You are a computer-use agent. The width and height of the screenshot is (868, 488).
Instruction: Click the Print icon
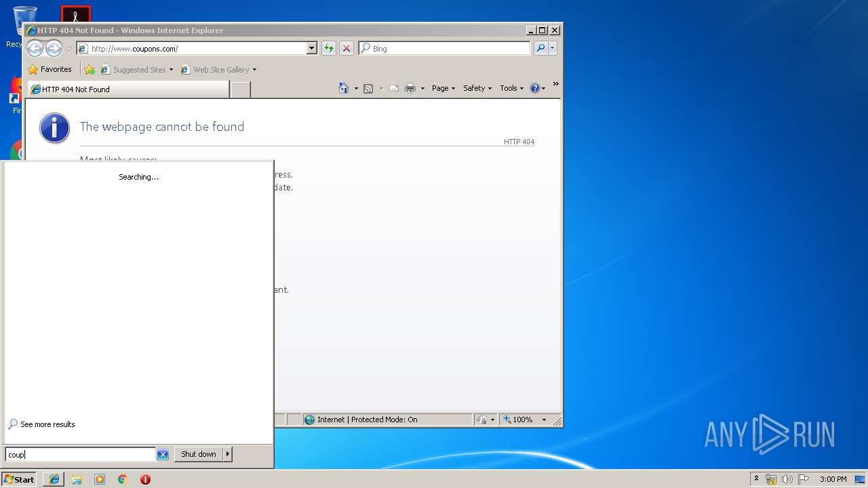pos(410,88)
